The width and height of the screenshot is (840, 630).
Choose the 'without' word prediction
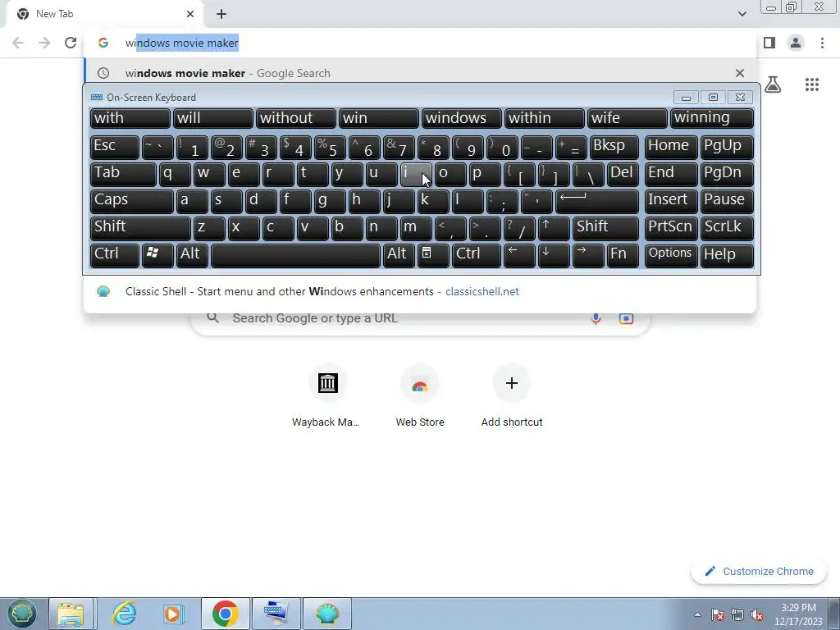click(295, 118)
